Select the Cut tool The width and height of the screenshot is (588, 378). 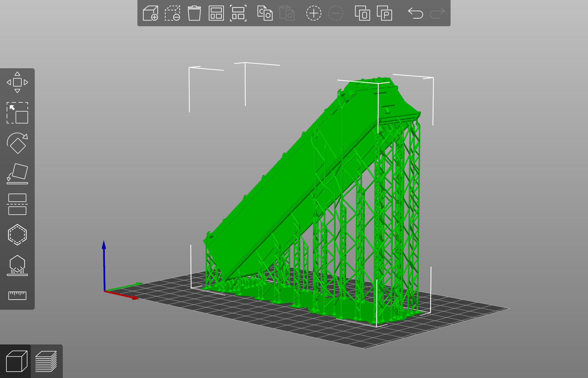pos(17,204)
